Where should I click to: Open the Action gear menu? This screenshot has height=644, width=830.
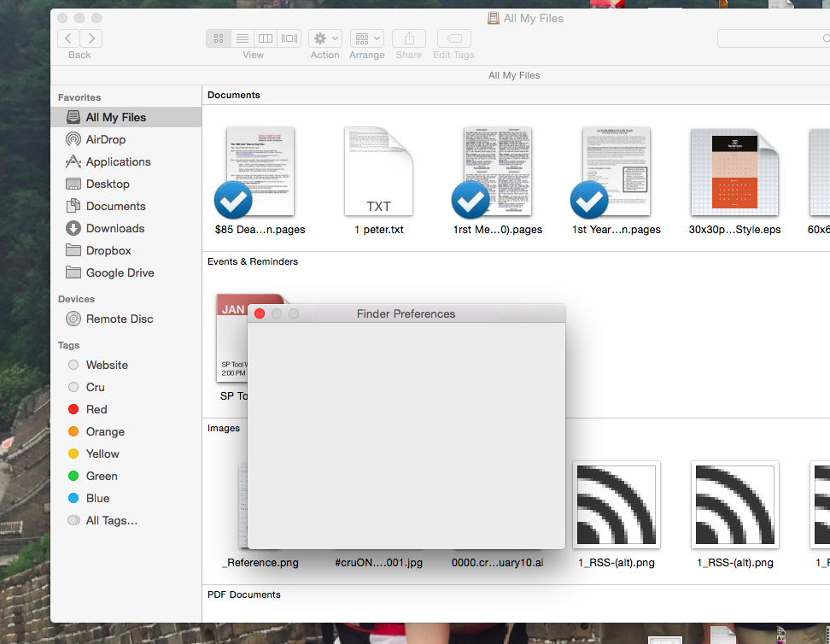[x=325, y=38]
